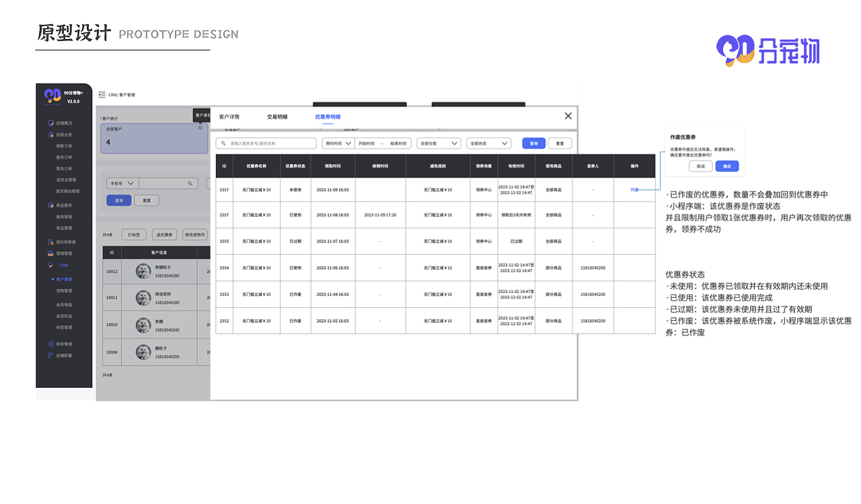Click the CRM sidebar icon
This screenshot has height=504, width=861.
tap(50, 265)
